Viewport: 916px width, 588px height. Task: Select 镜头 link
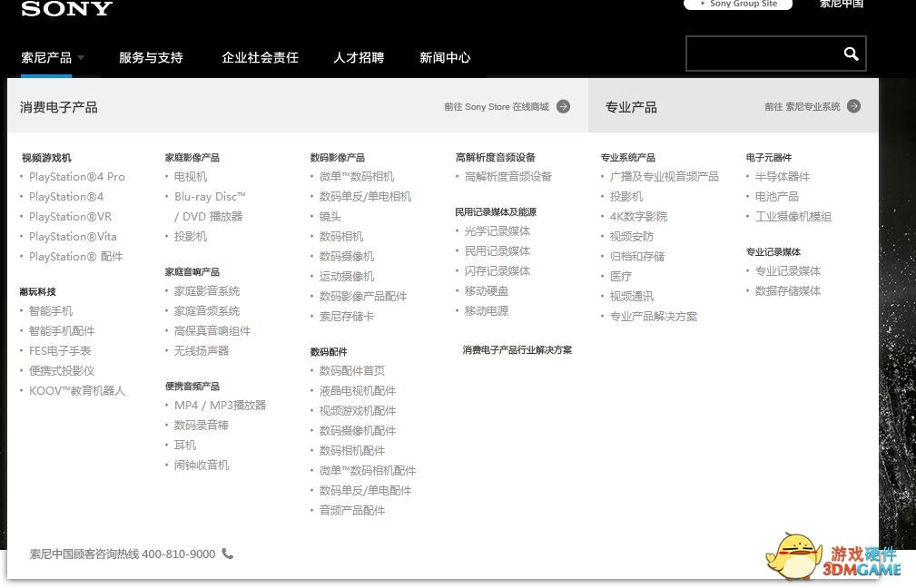[x=330, y=217]
